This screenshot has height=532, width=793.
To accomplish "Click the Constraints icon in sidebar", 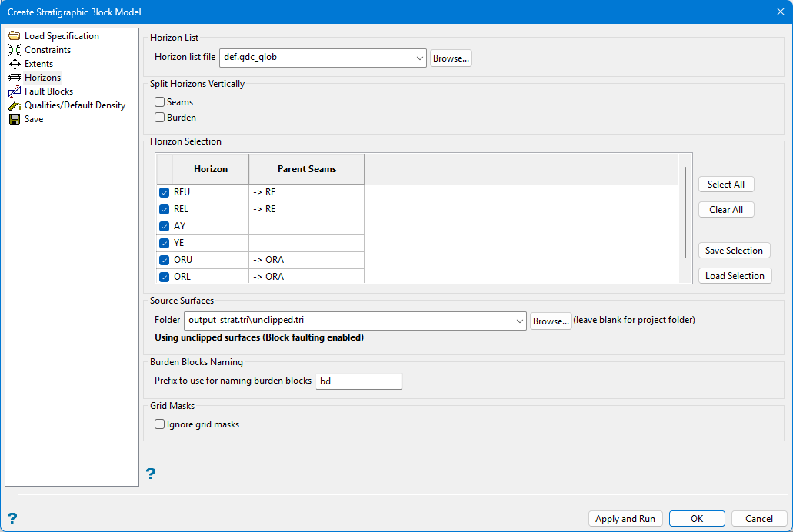I will (x=15, y=50).
